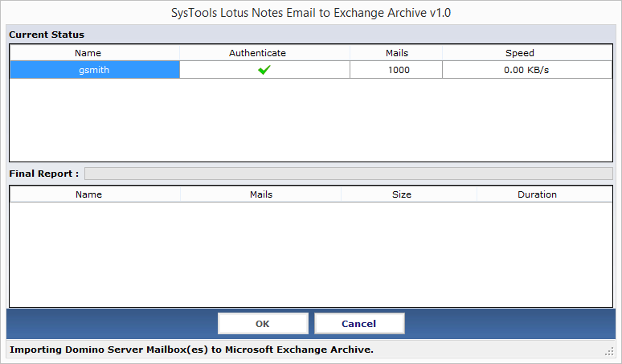Click the SysTools Lotus Notes window title
Screen dimensions: 622x364
311,13
